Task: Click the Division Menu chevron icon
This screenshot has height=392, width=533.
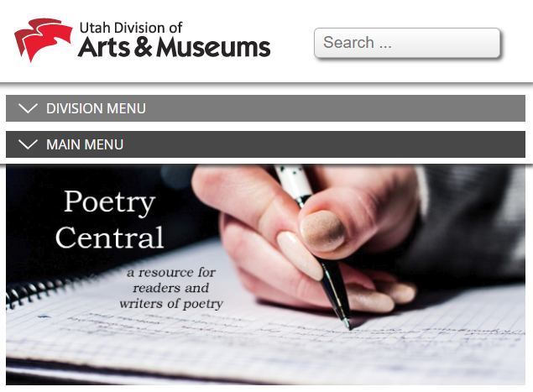Action: pyautogui.click(x=28, y=108)
